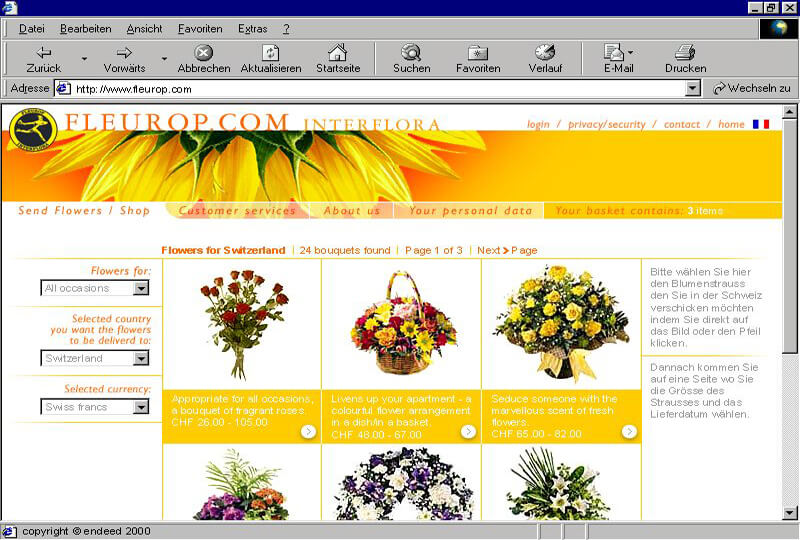This screenshot has height=540, width=800.
Task: Click the Vorwärts forward arrow button
Action: pos(124,59)
